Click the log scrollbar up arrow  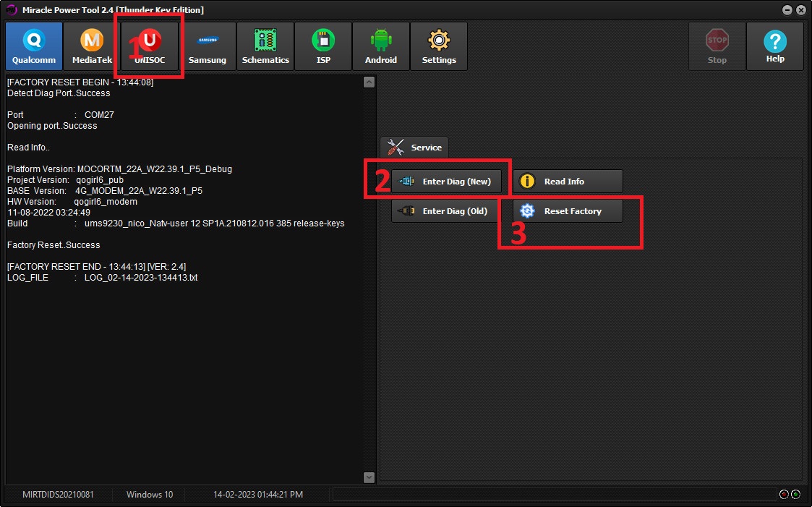[369, 82]
